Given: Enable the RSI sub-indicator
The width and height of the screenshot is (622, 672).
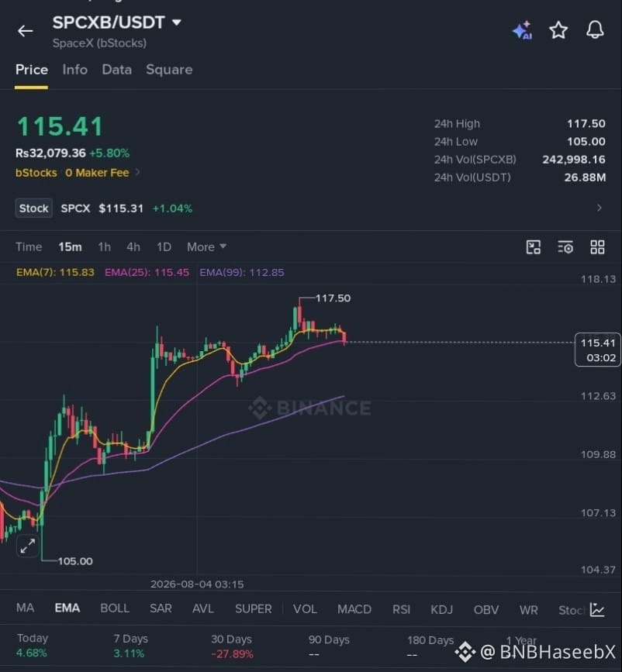Looking at the screenshot, I should (x=401, y=609).
